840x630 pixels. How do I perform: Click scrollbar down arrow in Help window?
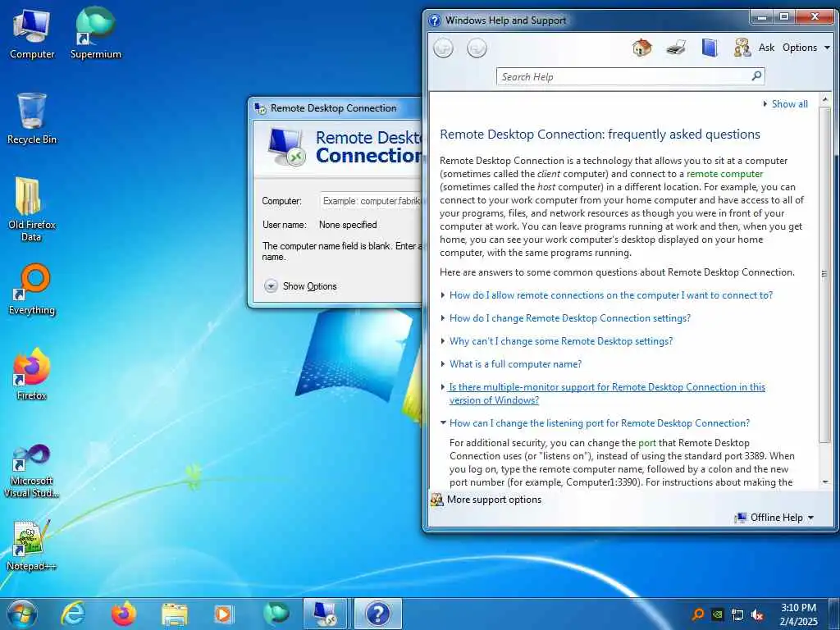point(825,482)
